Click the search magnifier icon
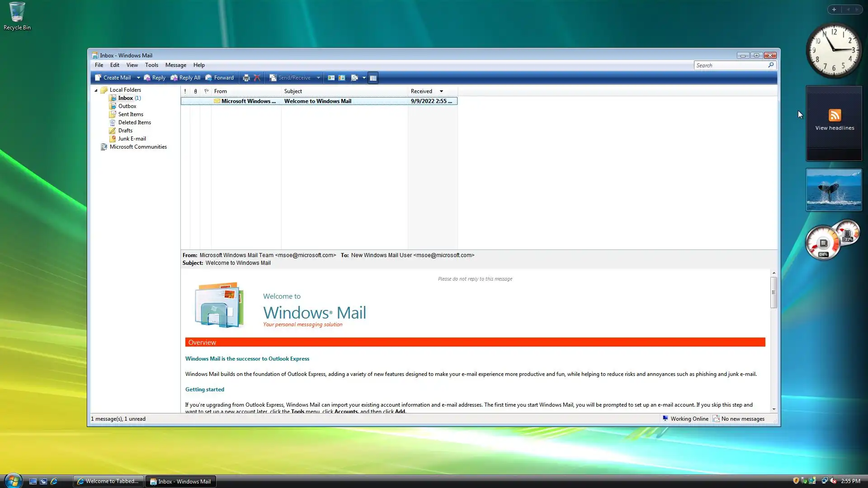Screen dimensions: 868x488 [x=771, y=65]
